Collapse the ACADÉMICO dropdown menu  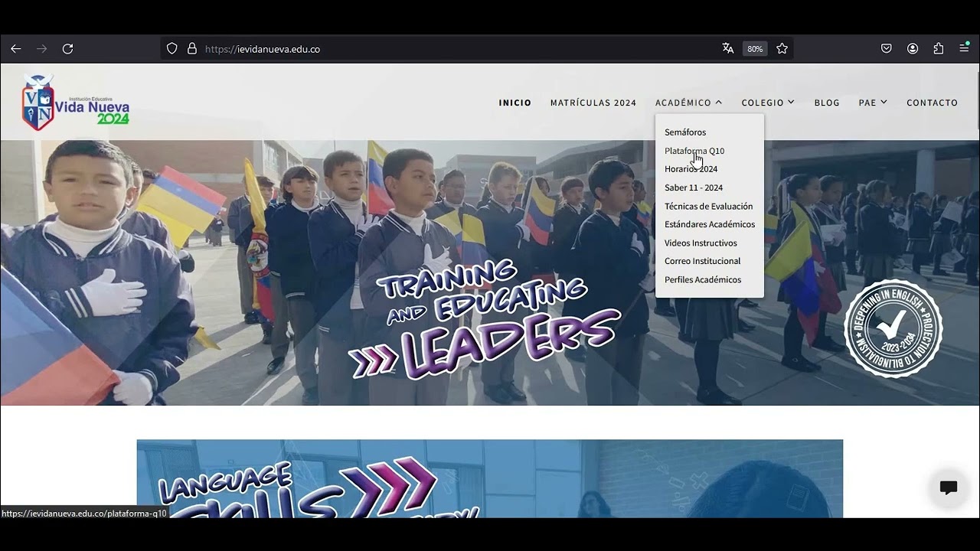click(689, 103)
